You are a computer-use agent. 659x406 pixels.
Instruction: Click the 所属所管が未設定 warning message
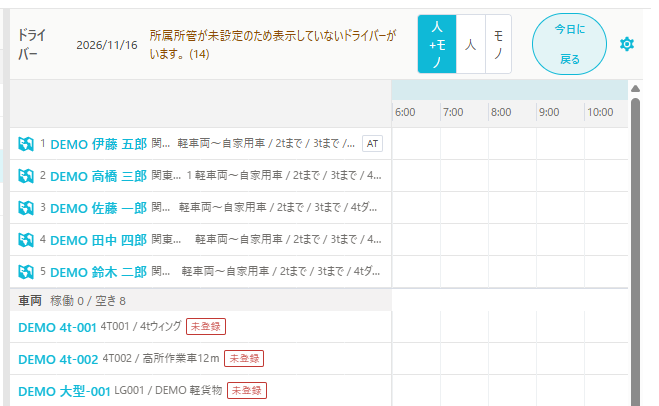pyautogui.click(x=273, y=45)
